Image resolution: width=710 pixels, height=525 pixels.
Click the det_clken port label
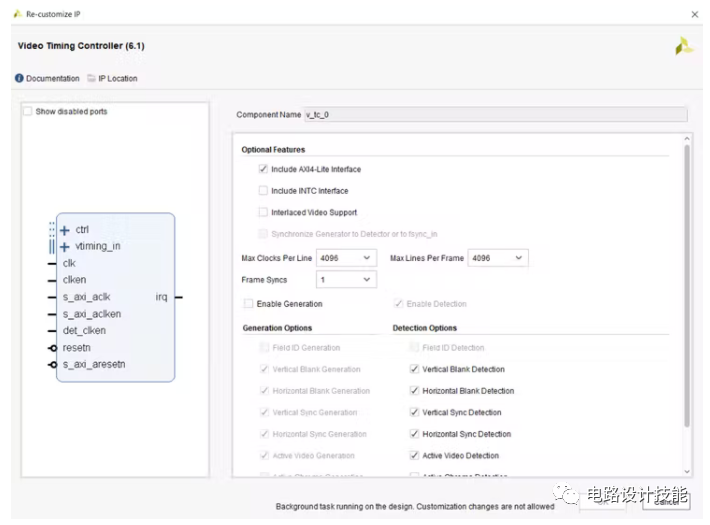click(x=84, y=331)
